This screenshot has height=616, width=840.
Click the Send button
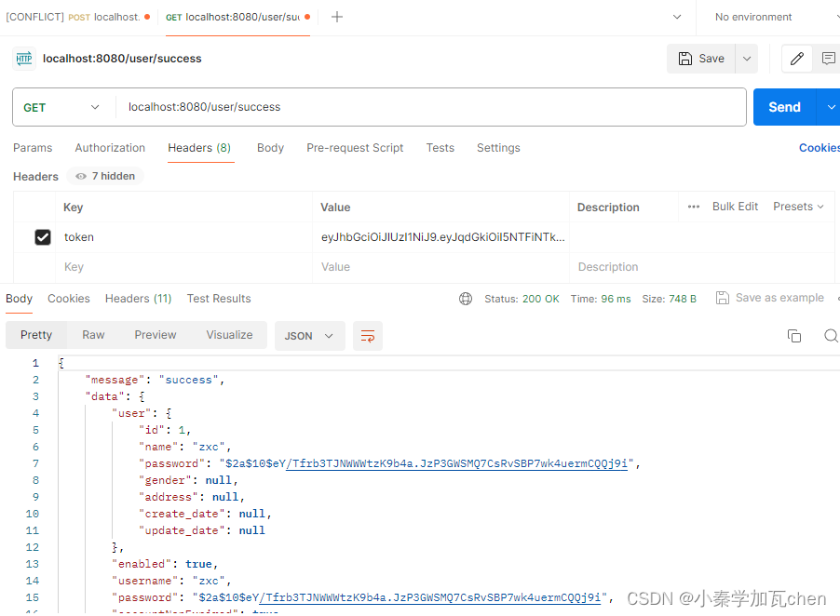click(x=784, y=107)
